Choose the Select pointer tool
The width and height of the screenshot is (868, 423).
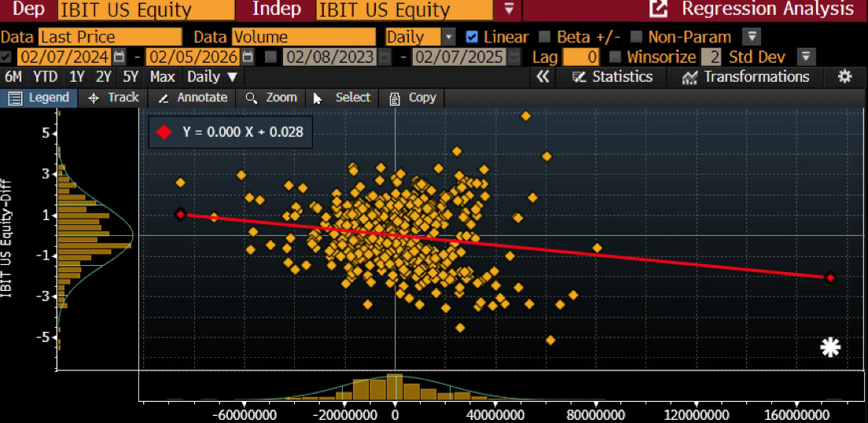[341, 98]
